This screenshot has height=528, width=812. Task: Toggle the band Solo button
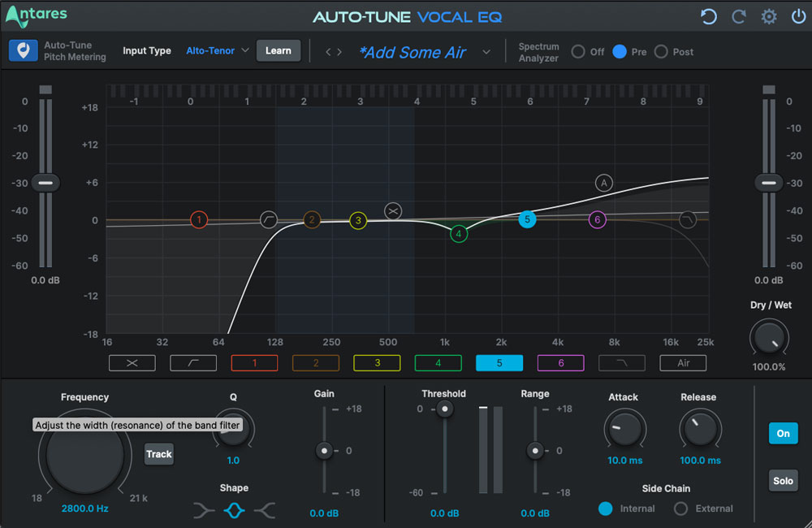(x=783, y=481)
